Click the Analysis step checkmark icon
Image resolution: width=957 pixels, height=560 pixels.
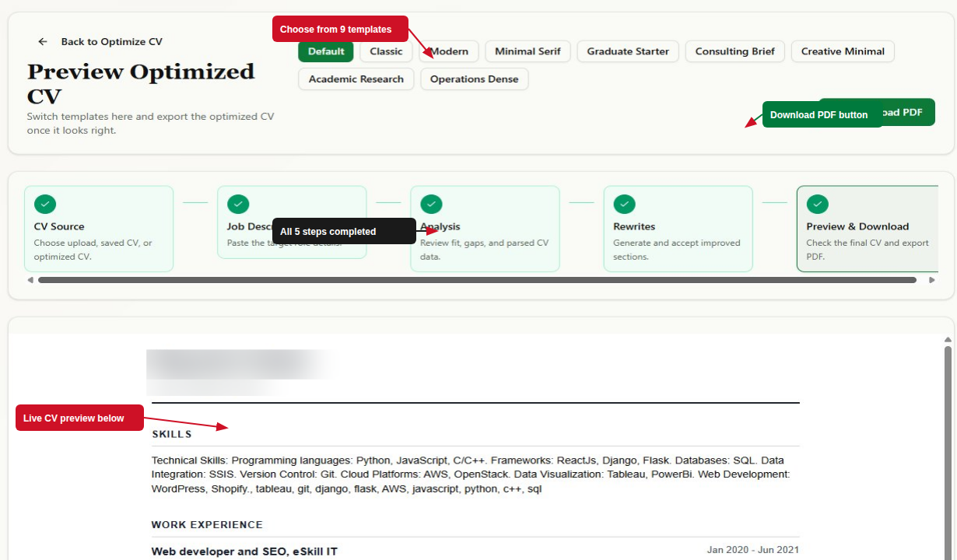pyautogui.click(x=431, y=204)
